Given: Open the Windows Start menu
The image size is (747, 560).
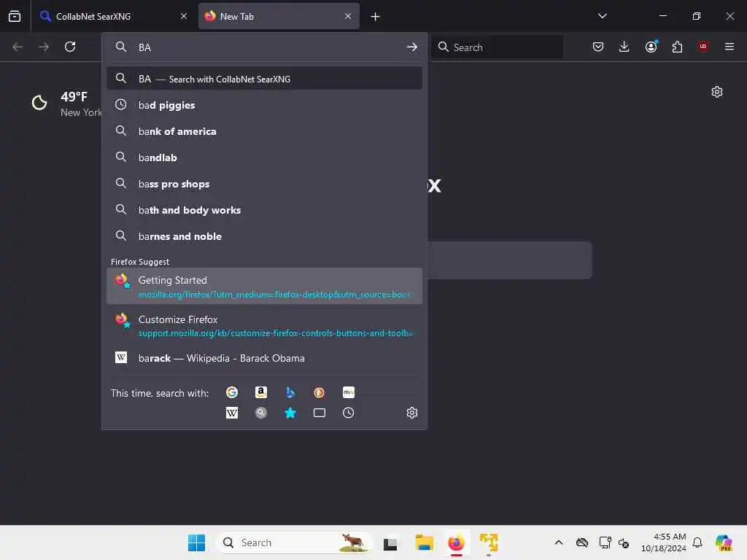Looking at the screenshot, I should click(x=196, y=542).
